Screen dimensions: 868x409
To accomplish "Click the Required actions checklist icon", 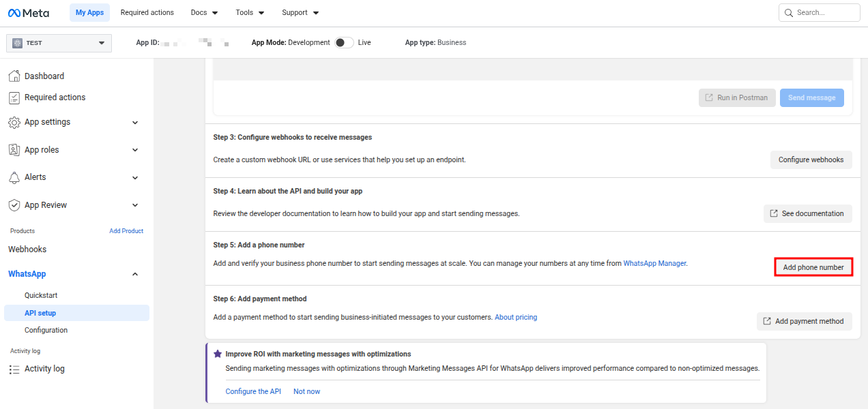I will coord(14,97).
